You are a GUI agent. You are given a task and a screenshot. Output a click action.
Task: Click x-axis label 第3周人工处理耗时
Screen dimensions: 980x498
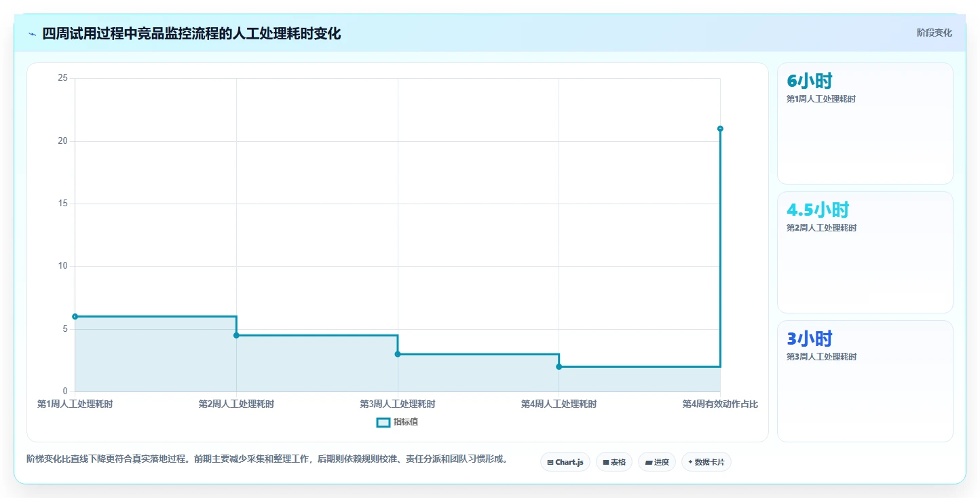(398, 404)
